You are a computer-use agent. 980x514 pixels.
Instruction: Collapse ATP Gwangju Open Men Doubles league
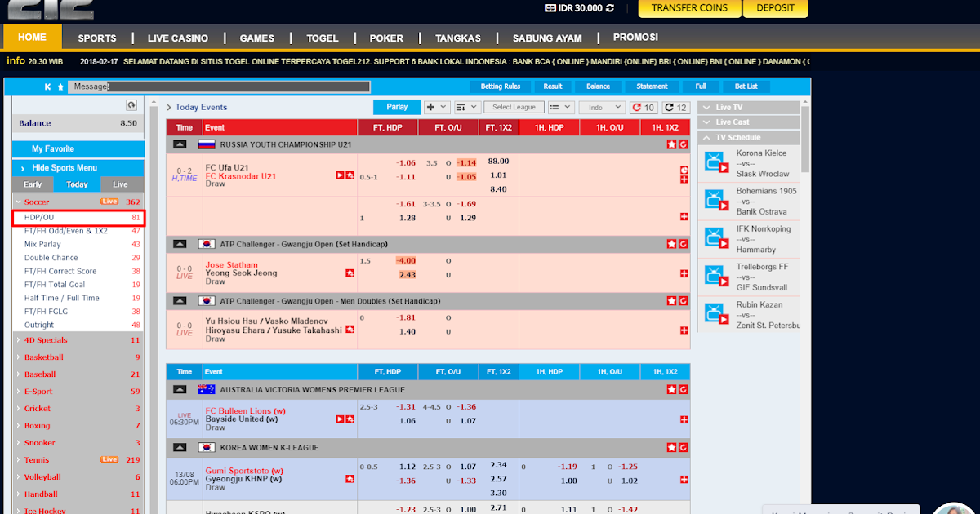click(x=180, y=301)
